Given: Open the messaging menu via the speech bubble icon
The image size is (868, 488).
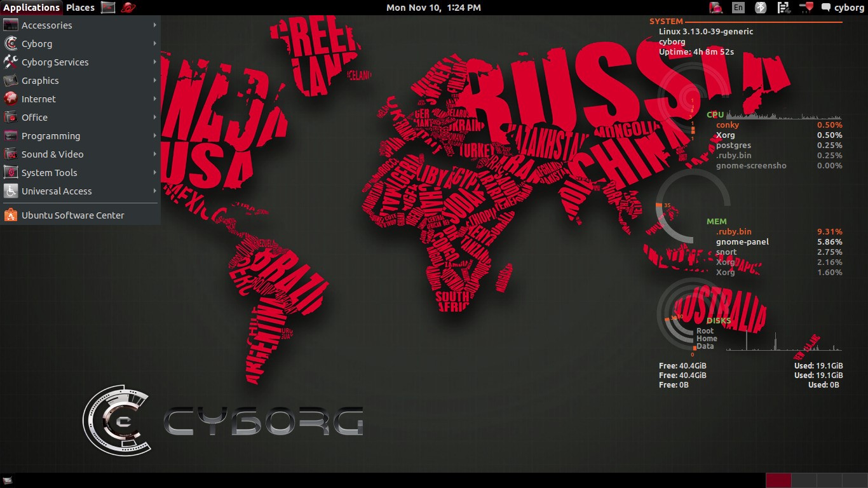Looking at the screenshot, I should click(826, 7).
